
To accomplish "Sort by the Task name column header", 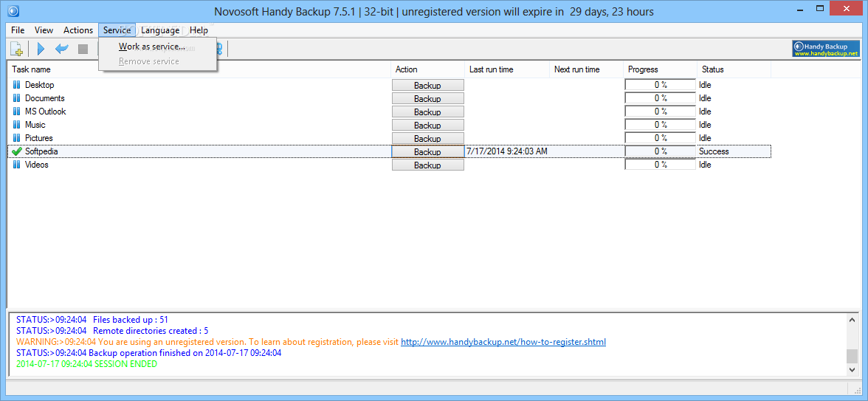I will 199,69.
